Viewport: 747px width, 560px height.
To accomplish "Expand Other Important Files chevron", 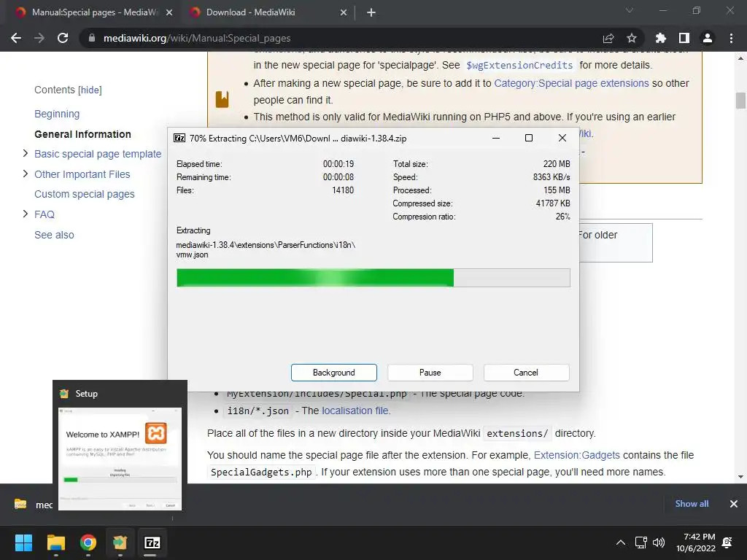I will click(26, 174).
